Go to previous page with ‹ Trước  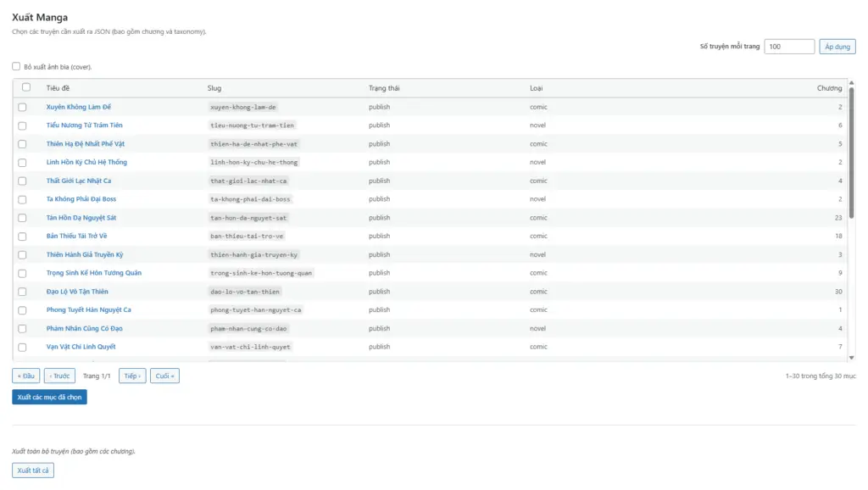tap(59, 376)
